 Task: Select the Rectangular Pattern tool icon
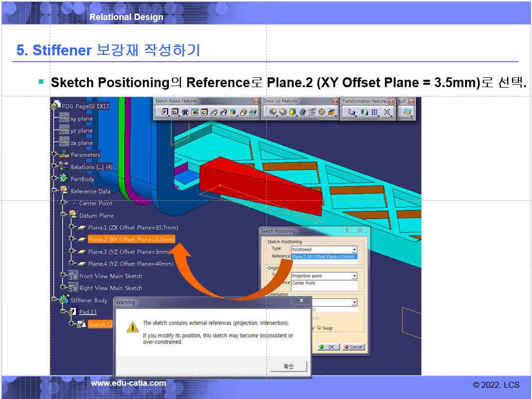[x=374, y=113]
